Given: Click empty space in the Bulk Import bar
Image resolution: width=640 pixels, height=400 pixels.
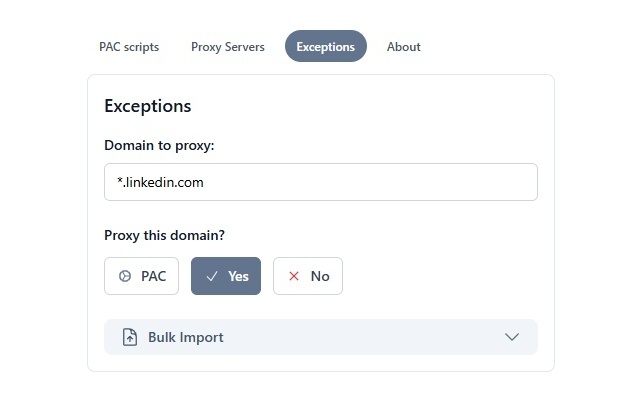Looking at the screenshot, I should [x=360, y=337].
